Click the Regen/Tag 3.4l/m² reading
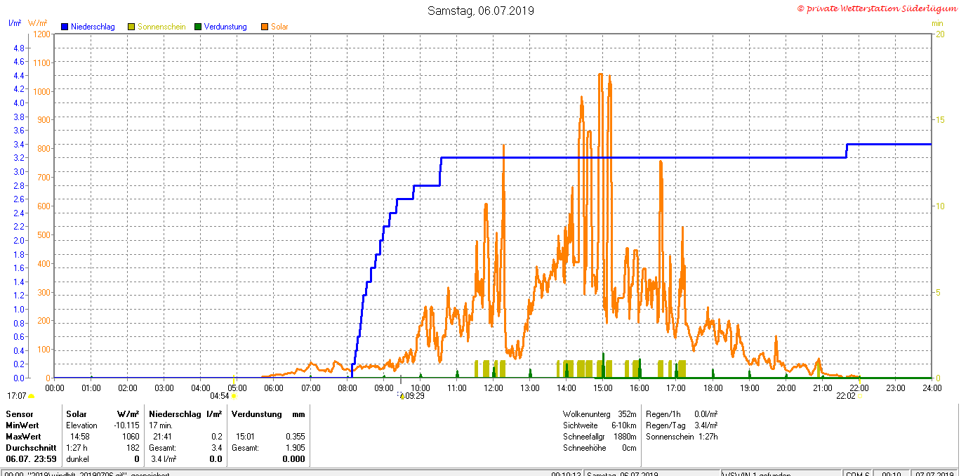Image resolution: width=980 pixels, height=476 pixels. (681, 425)
